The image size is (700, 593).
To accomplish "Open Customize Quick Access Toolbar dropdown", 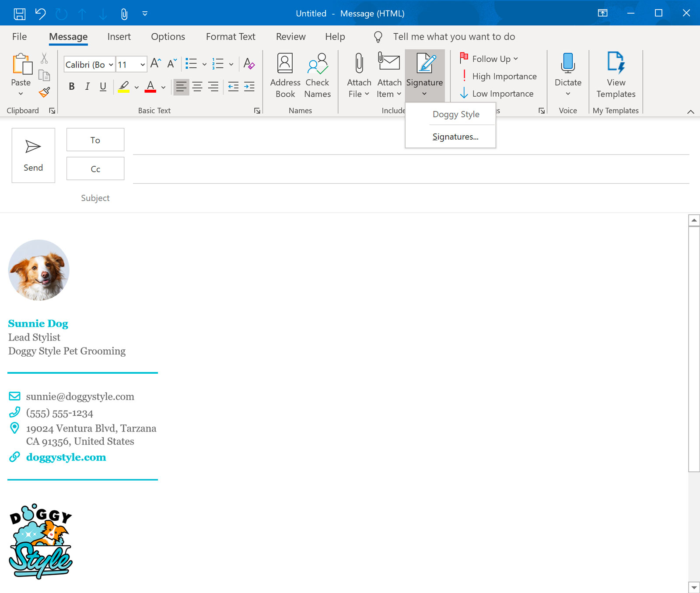I will [x=145, y=14].
